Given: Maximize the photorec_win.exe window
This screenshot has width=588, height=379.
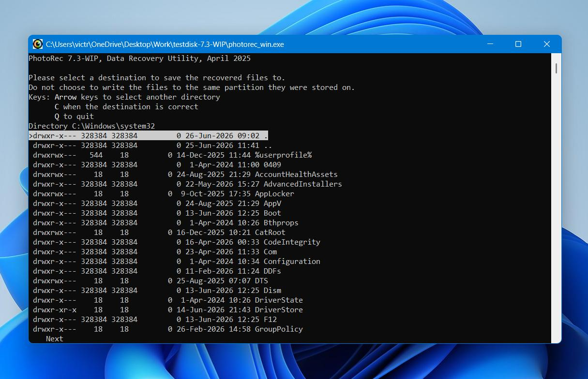Looking at the screenshot, I should [x=518, y=44].
